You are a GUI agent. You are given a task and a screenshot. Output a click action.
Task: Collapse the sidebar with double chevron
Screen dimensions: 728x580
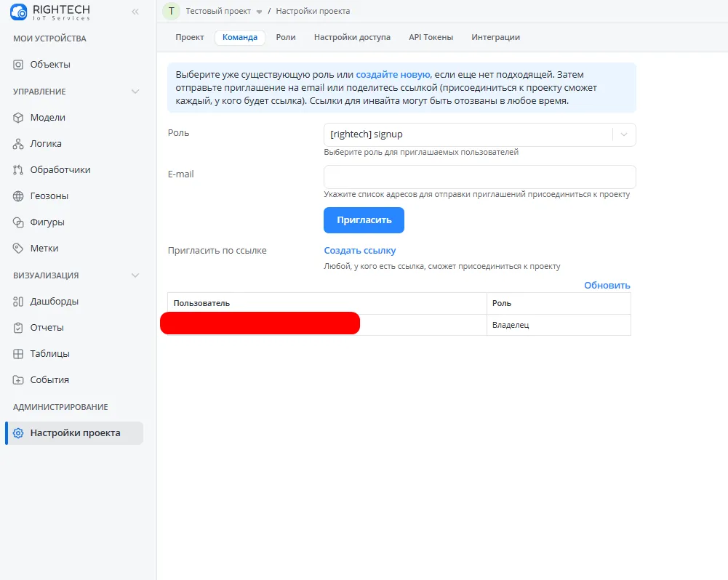coord(135,12)
